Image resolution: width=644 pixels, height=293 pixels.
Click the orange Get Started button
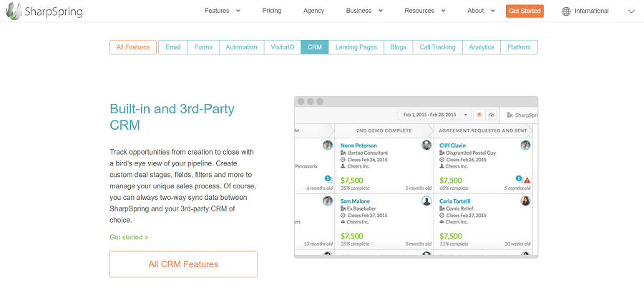point(525,11)
